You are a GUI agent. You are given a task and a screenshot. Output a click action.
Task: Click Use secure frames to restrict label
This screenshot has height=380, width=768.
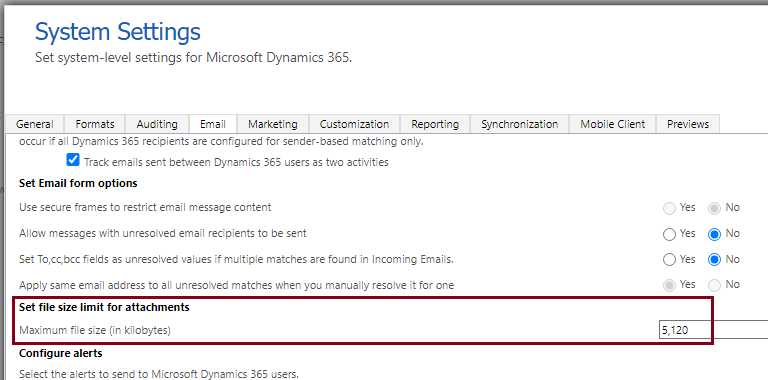[145, 207]
